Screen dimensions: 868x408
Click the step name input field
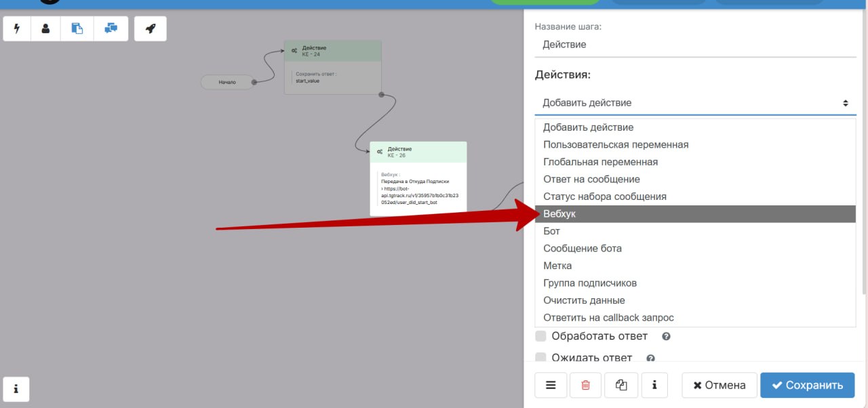coord(695,45)
